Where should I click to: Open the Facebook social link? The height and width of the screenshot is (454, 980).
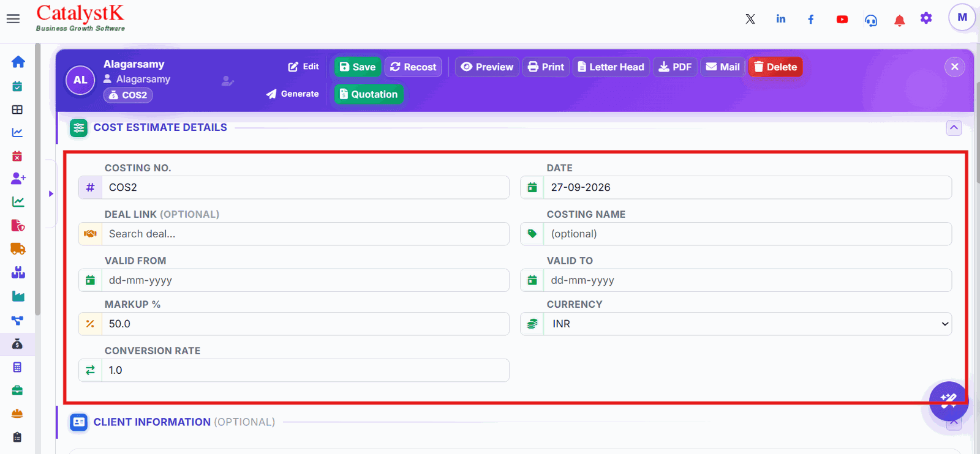811,20
